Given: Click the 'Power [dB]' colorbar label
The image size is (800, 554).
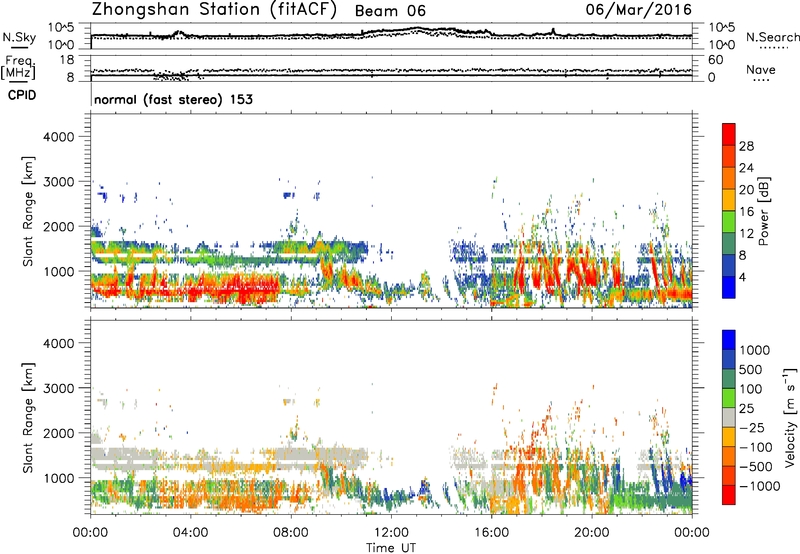Looking at the screenshot, I should point(763,211).
